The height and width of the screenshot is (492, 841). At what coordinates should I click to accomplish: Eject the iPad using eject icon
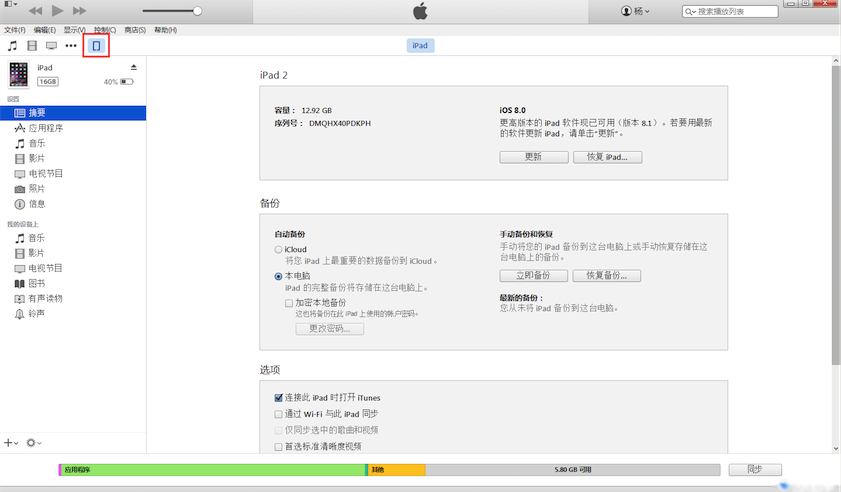133,68
